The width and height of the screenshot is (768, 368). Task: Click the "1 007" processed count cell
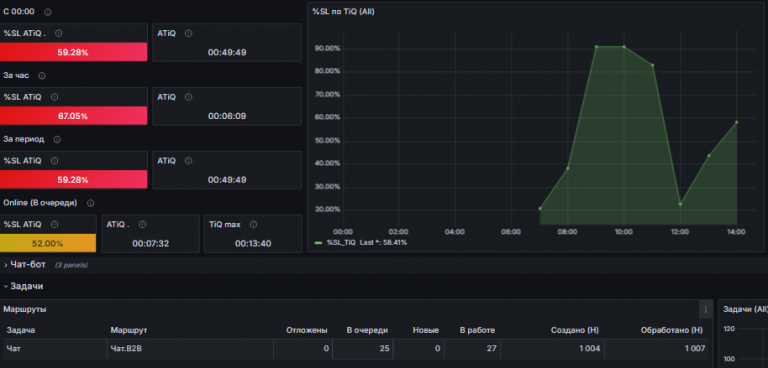click(x=656, y=348)
